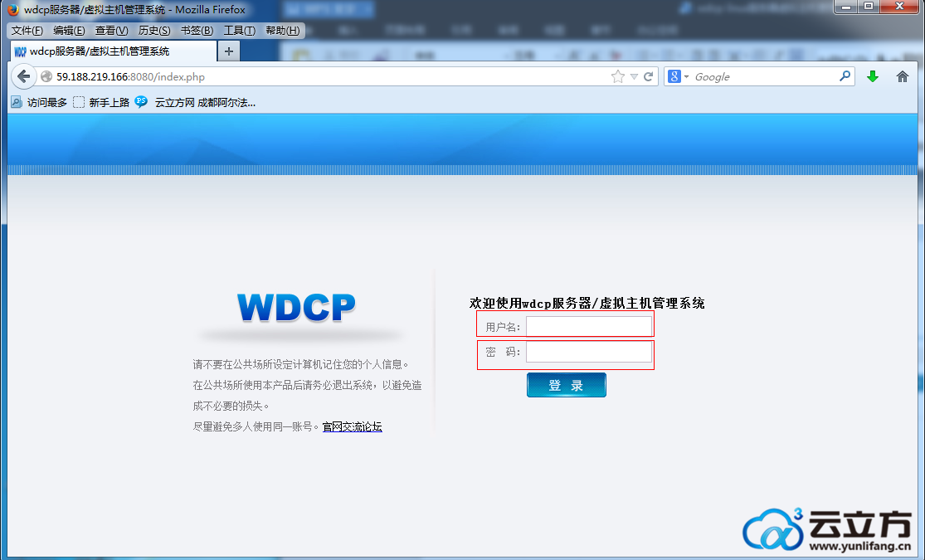Screen dimensions: 925x560
Task: Click the address bar URL field
Action: click(330, 76)
